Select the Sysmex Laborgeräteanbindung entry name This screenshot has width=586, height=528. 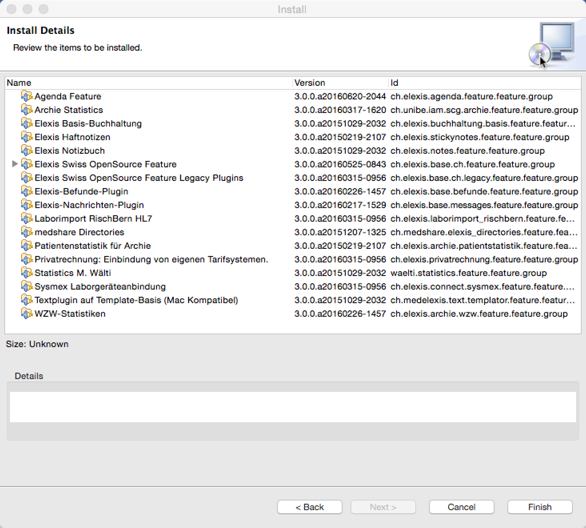click(100, 287)
